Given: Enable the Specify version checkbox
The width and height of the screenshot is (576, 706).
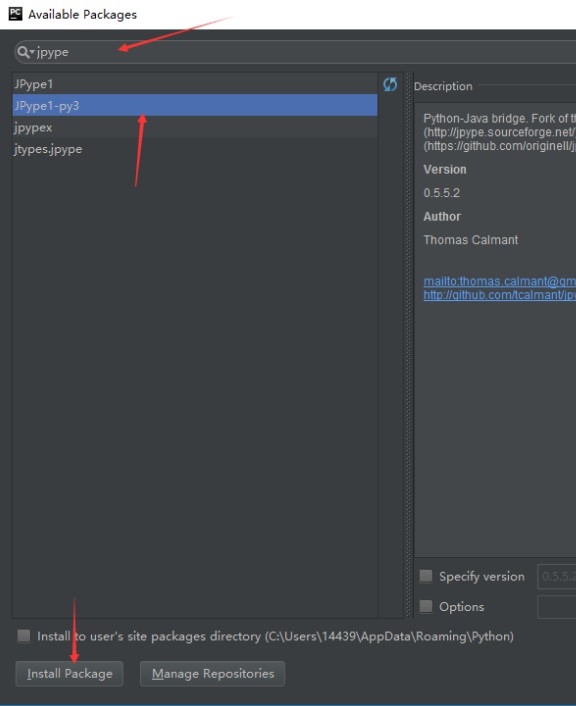Looking at the screenshot, I should 426,576.
